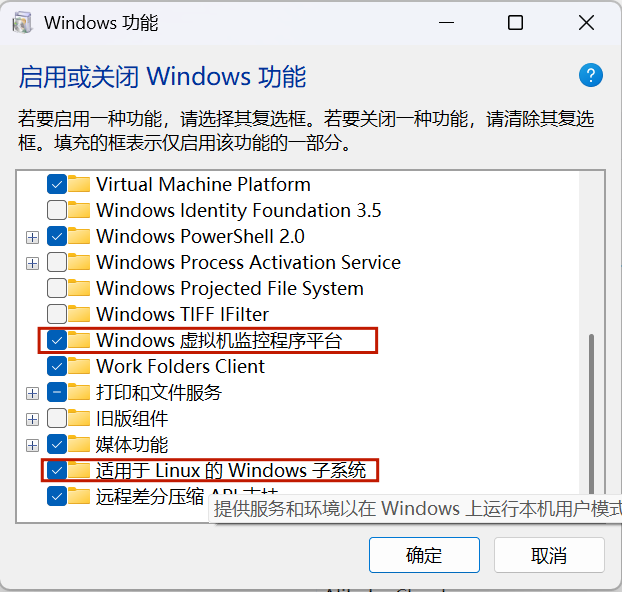This screenshot has height=592, width=622.
Task: Select the Work Folders Client item
Action: [180, 366]
